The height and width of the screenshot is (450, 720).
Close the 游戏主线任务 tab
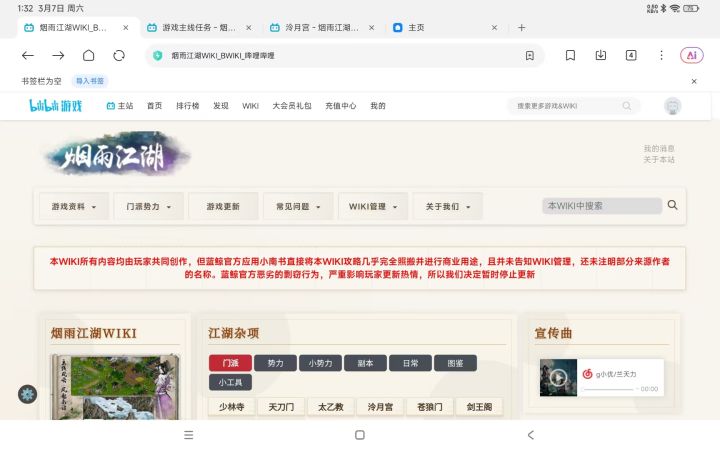[x=248, y=28]
